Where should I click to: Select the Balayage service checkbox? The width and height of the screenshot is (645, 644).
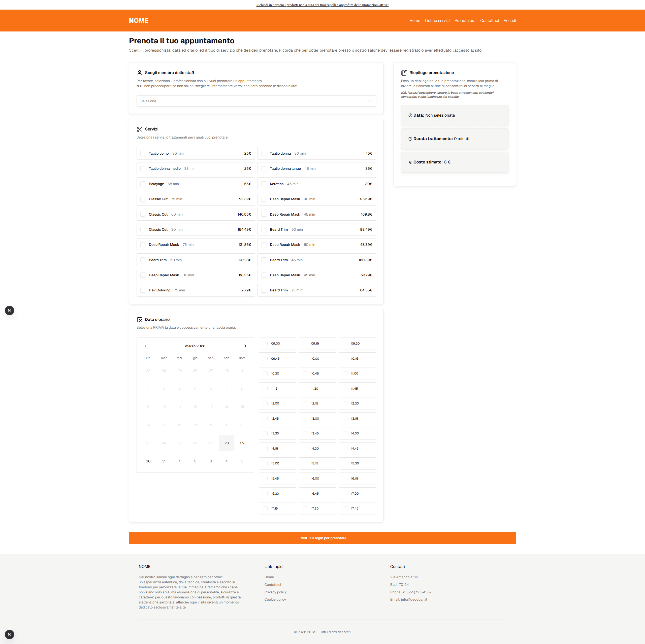tap(143, 184)
